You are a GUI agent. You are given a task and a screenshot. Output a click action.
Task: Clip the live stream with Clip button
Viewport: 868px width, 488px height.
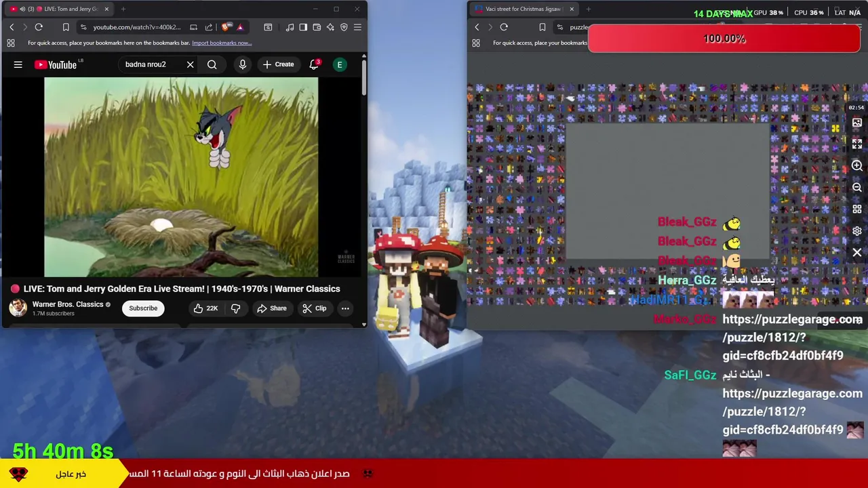[314, 308]
